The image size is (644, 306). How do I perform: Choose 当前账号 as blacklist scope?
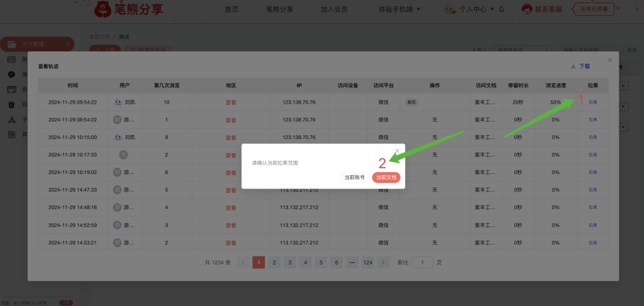click(x=355, y=178)
